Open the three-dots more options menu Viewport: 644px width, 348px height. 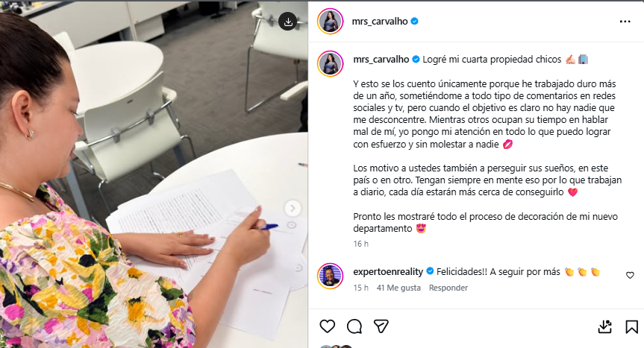pos(625,22)
